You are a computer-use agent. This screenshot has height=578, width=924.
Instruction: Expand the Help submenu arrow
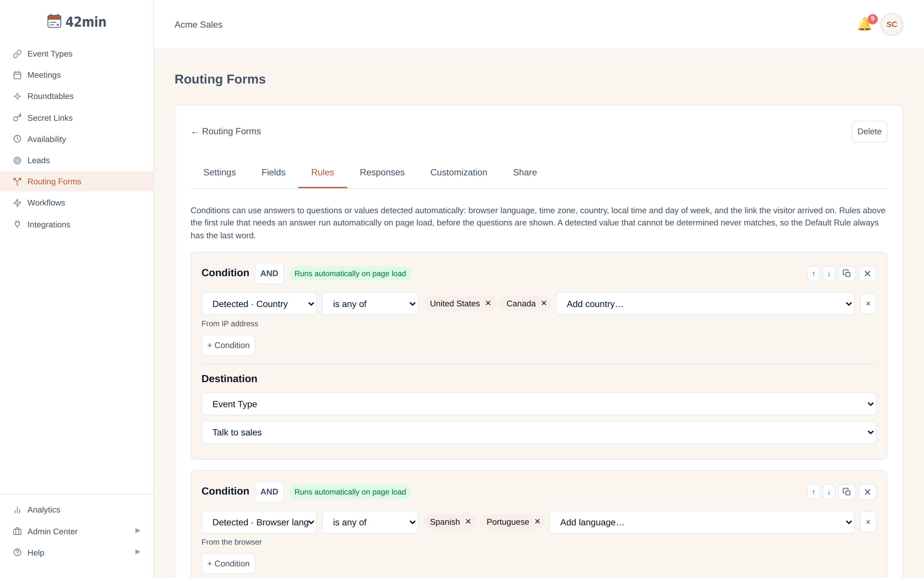(x=138, y=552)
